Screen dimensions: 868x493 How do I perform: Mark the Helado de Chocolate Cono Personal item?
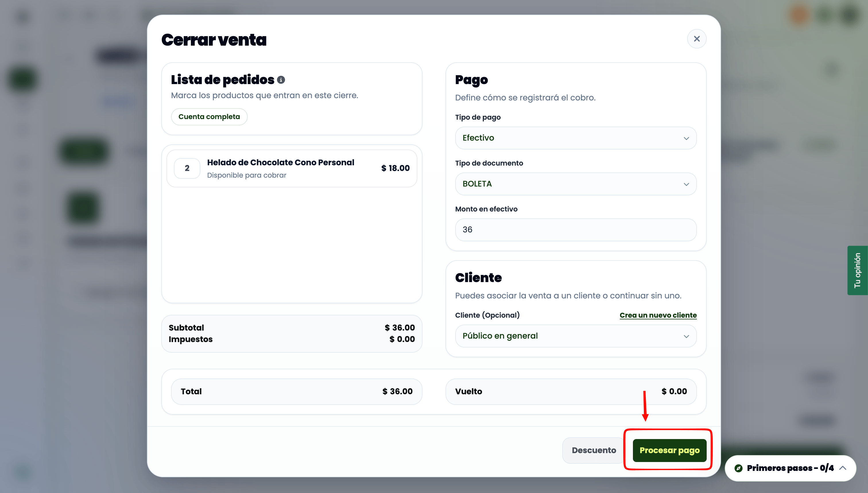click(x=292, y=168)
